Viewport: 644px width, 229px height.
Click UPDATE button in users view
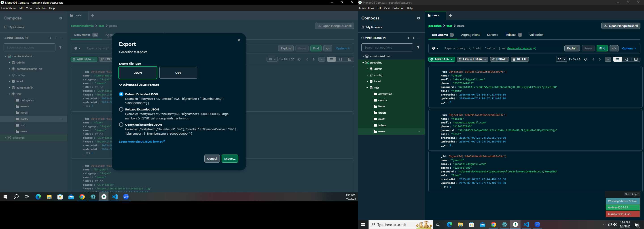(499, 59)
